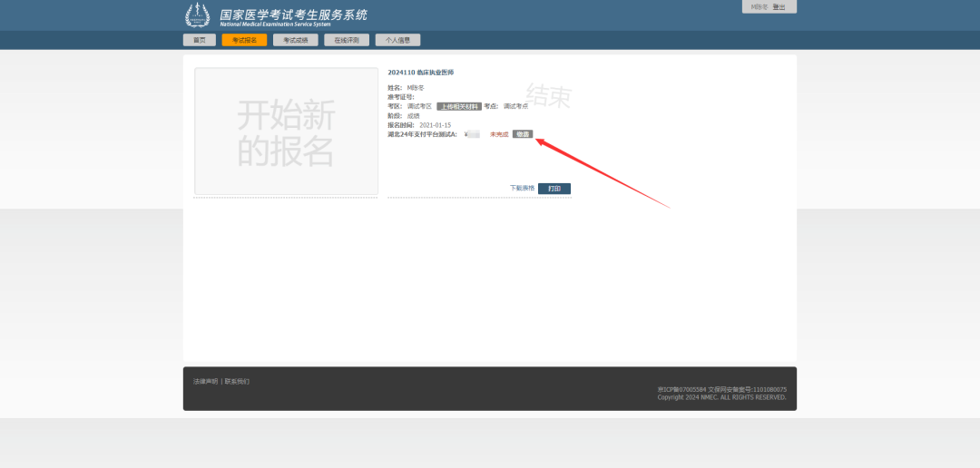Click the 结束 watermark on the registration card
The height and width of the screenshot is (468, 980).
(548, 95)
